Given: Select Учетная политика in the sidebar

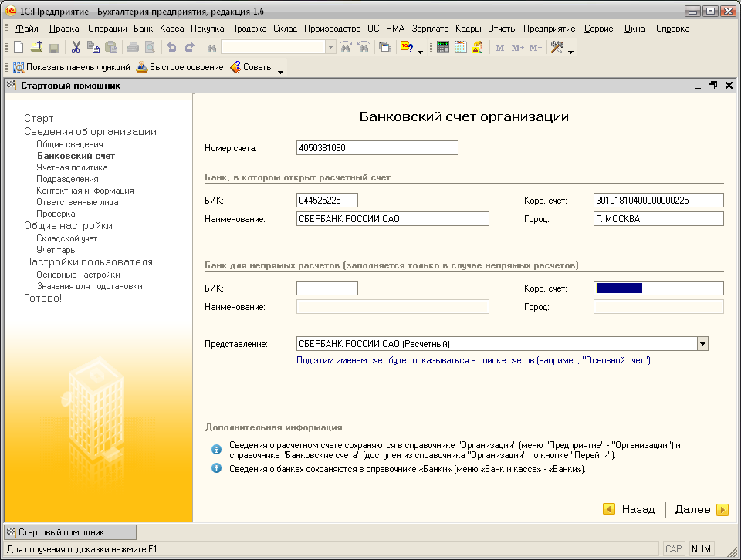Looking at the screenshot, I should [x=72, y=167].
